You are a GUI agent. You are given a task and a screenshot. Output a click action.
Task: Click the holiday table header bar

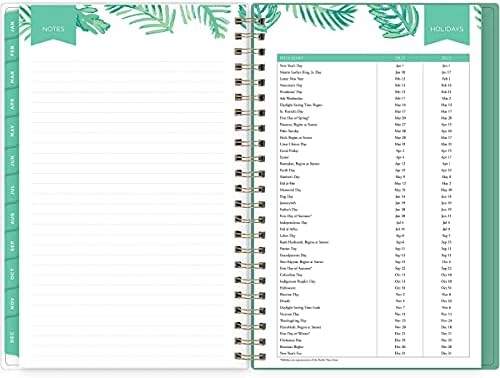click(373, 58)
